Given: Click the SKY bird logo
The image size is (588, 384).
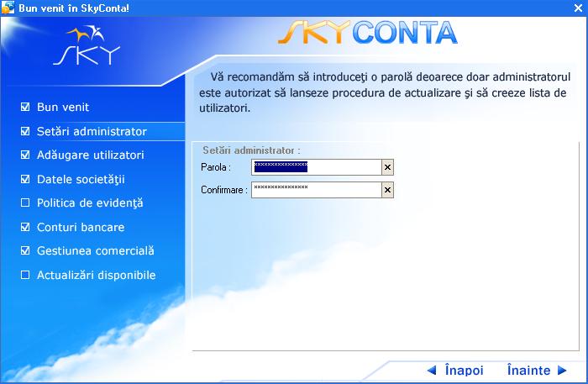Looking at the screenshot, I should (x=87, y=45).
